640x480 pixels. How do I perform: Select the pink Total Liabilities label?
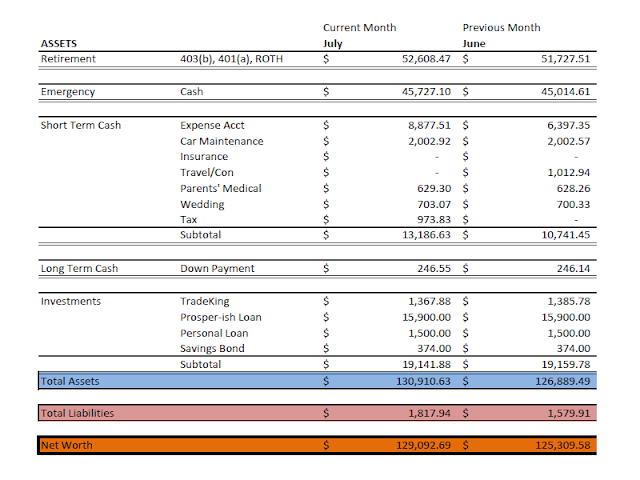[77, 413]
